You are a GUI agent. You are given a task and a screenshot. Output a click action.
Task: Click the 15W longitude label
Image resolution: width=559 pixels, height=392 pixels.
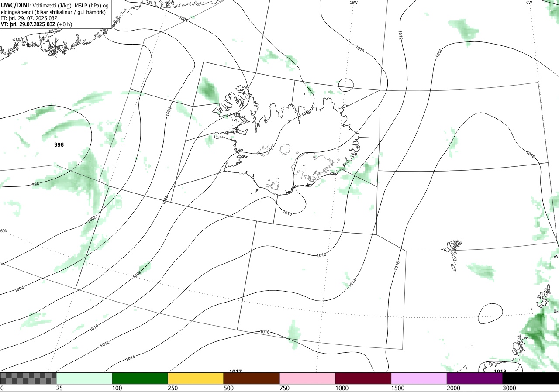(354, 2)
